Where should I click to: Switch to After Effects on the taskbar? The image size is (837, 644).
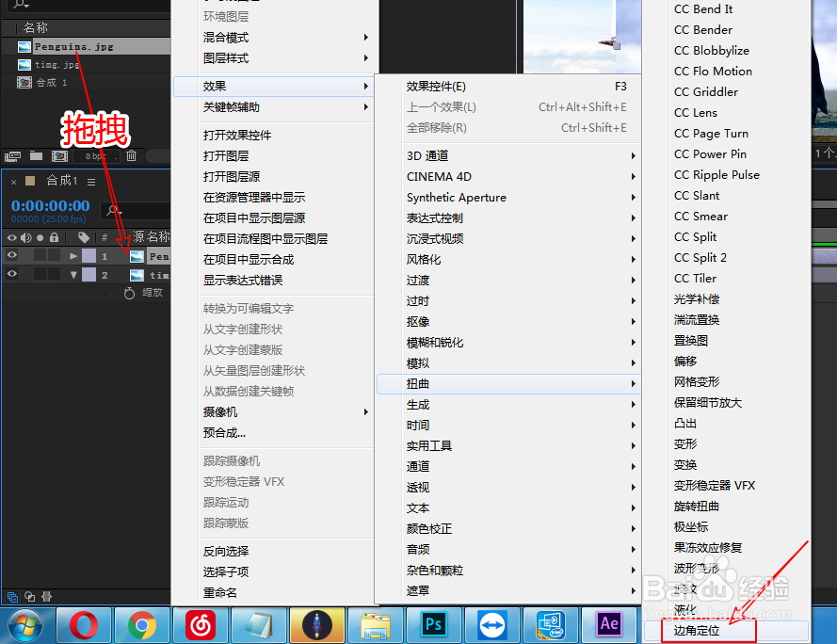608,625
